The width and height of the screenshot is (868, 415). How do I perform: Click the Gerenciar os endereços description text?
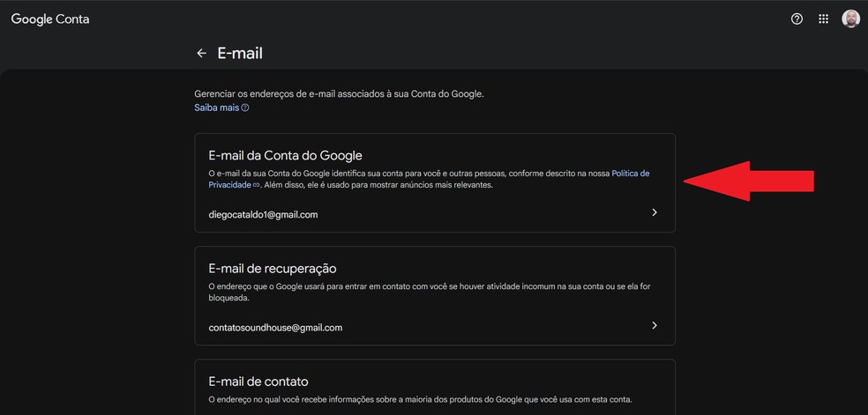click(339, 94)
